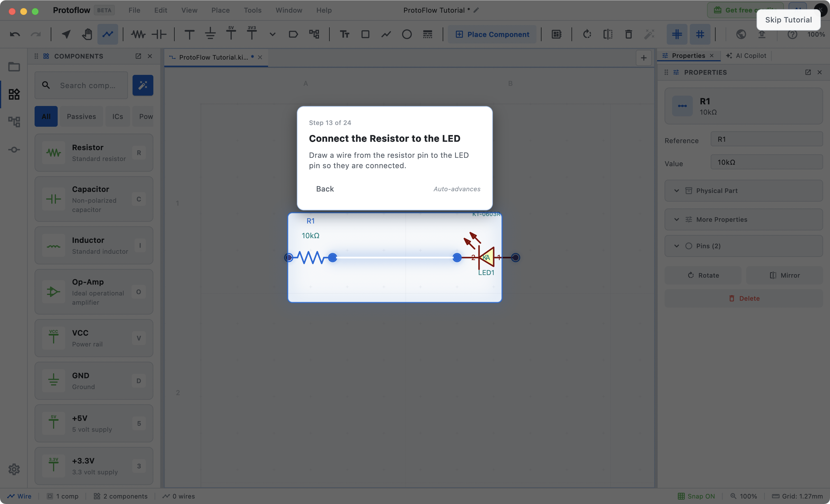Pick the capacitor toolbar icon
The width and height of the screenshot is (830, 504).
coord(159,34)
